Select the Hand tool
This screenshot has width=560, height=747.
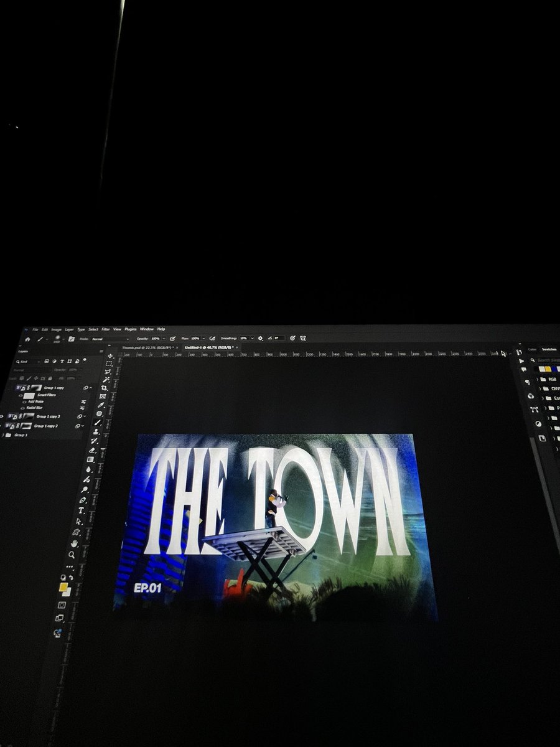[74, 543]
